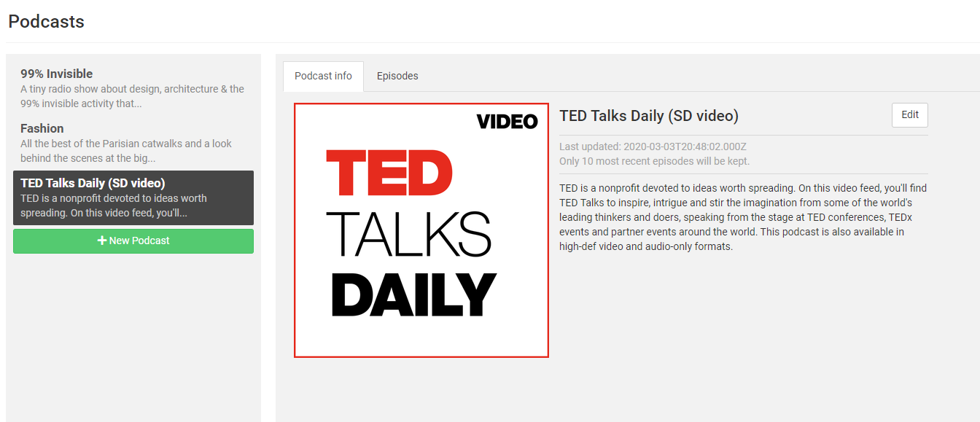Select TED Talks Daily (SD video) list item
Screen dimensions: 980x422
click(133, 198)
